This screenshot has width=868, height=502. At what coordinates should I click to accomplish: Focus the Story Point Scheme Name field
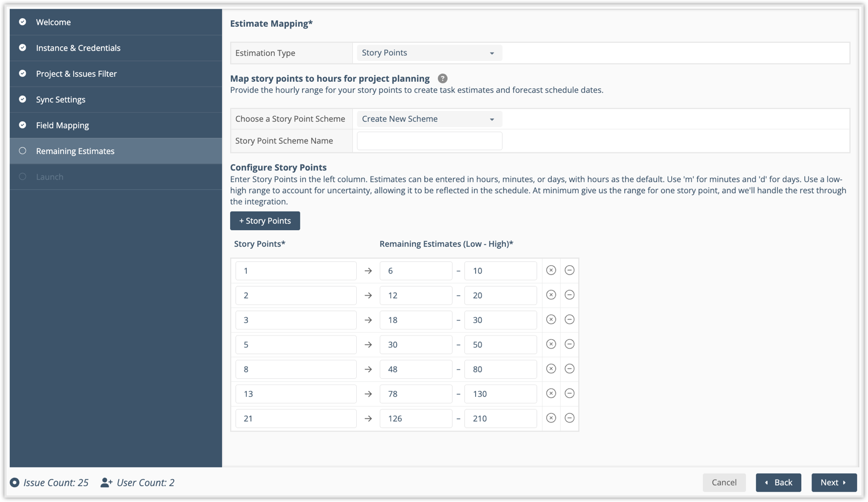[429, 141]
